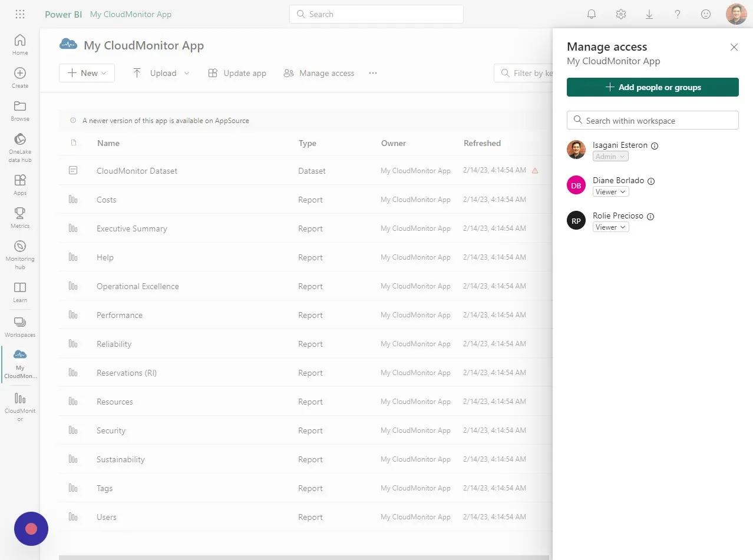Open Metrics in the sidebar

tap(20, 218)
